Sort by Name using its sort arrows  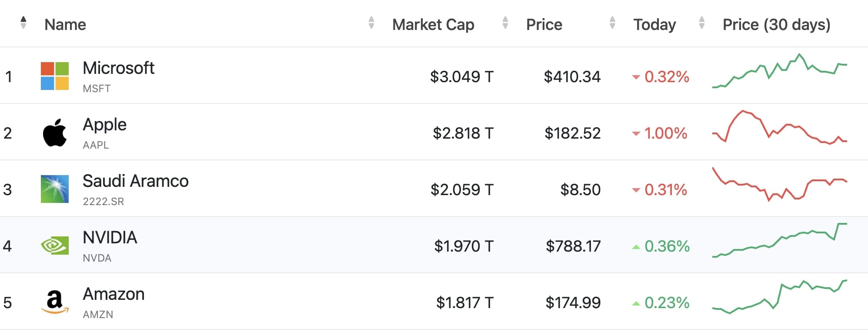[x=371, y=23]
